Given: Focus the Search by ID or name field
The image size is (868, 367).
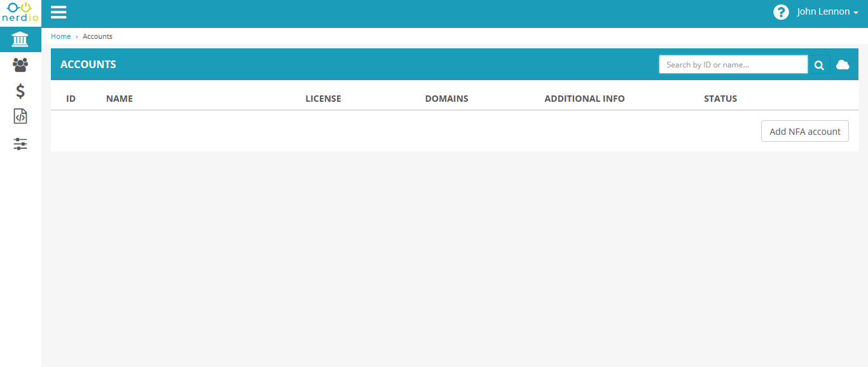Looking at the screenshot, I should coord(733,64).
